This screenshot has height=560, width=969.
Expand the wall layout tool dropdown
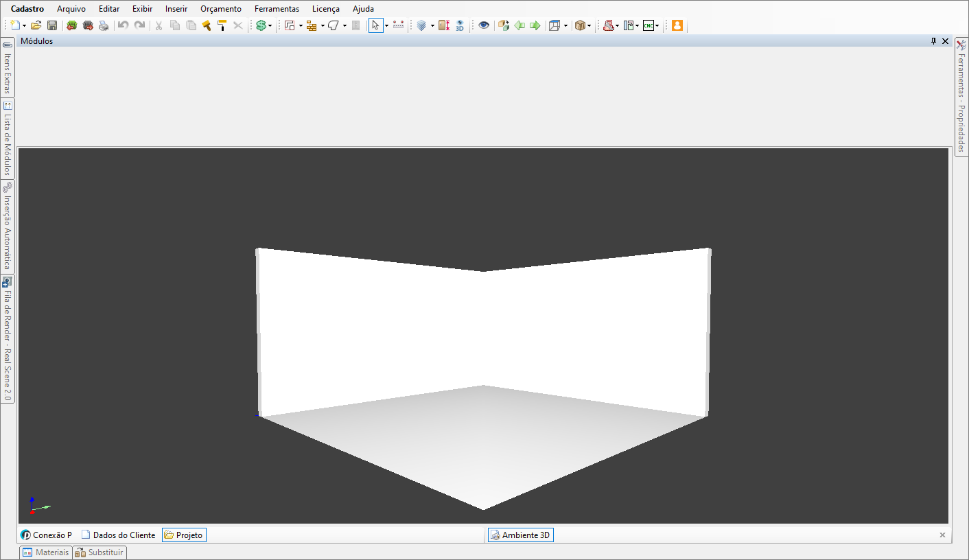[x=301, y=25]
